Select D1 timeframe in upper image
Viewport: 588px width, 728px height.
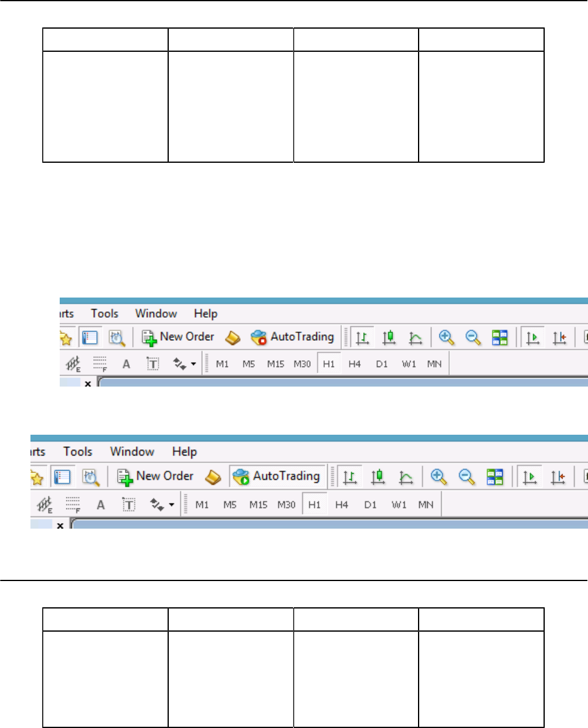[x=381, y=365]
